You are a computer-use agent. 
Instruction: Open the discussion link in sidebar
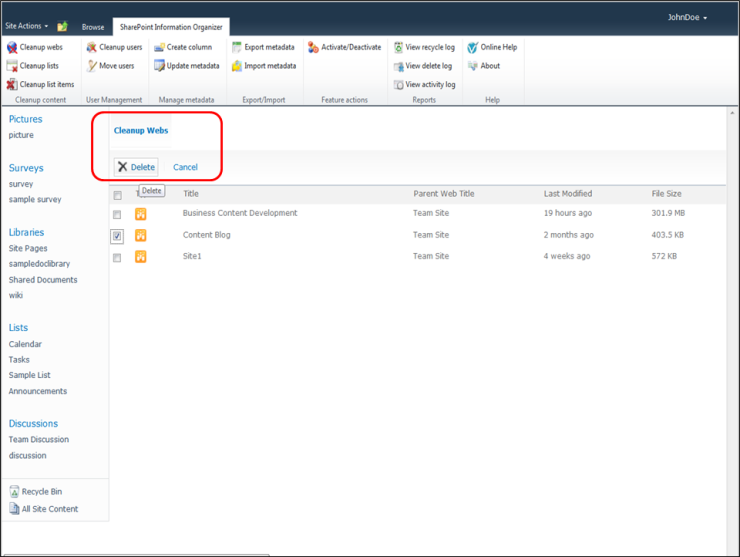27,456
